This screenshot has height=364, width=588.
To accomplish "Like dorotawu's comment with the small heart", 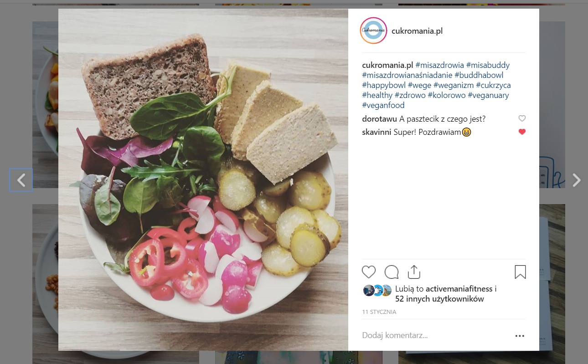I will point(522,118).
